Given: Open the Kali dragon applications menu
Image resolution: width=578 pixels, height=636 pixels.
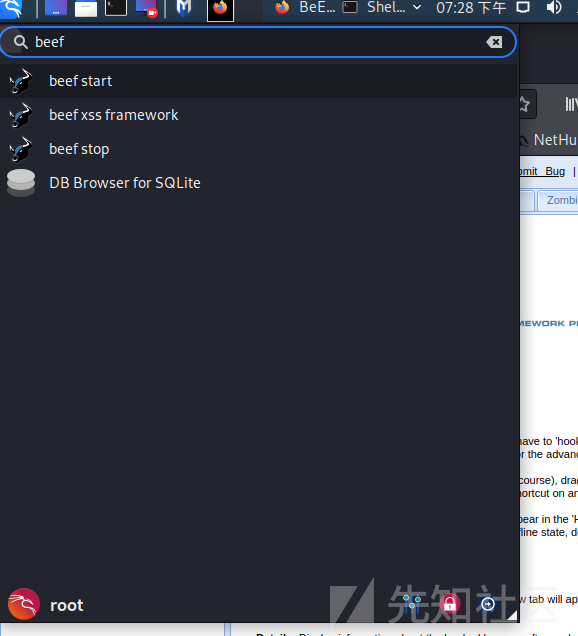Looking at the screenshot, I should [x=11, y=9].
